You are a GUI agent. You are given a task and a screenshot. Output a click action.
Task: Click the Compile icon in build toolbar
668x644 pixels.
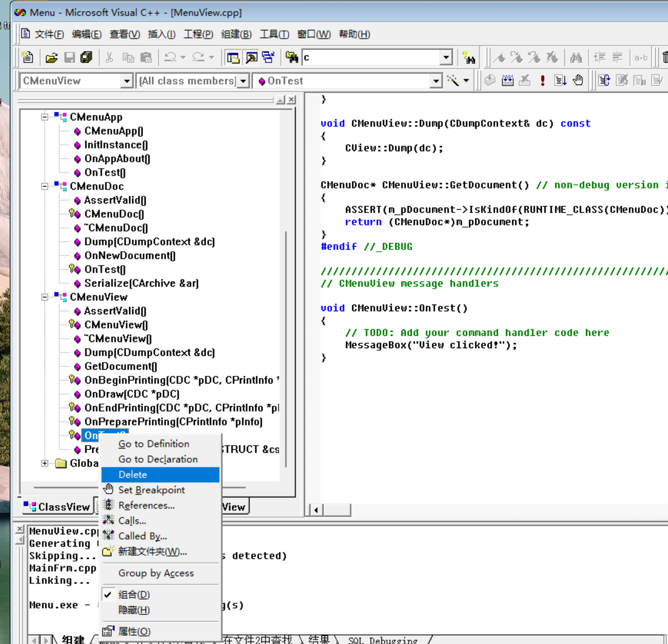(490, 80)
